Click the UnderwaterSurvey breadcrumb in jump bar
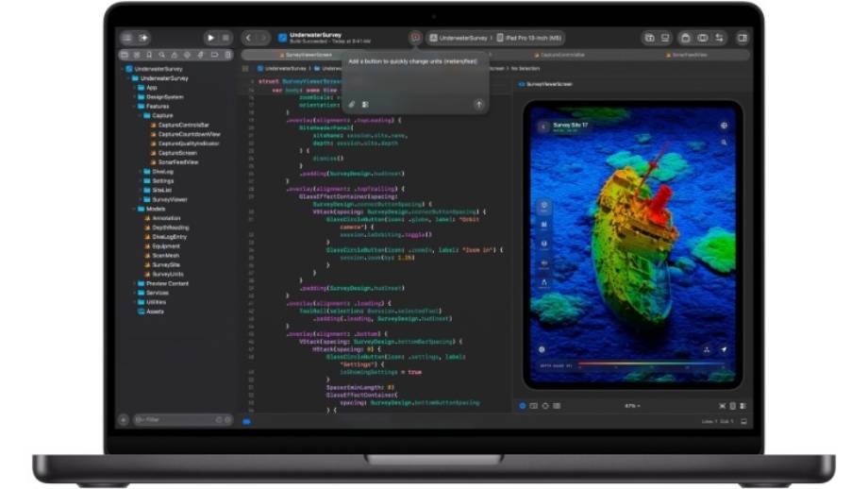The image size is (868, 489). pos(282,69)
